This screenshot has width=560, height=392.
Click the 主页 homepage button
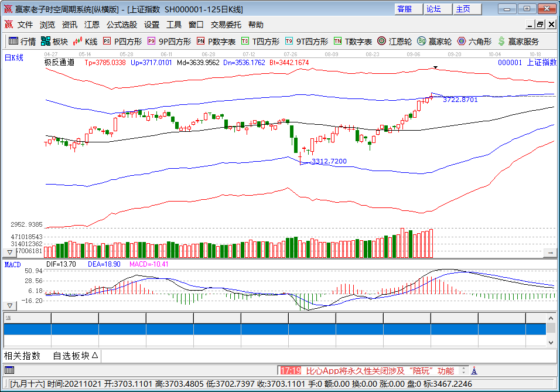click(x=467, y=9)
